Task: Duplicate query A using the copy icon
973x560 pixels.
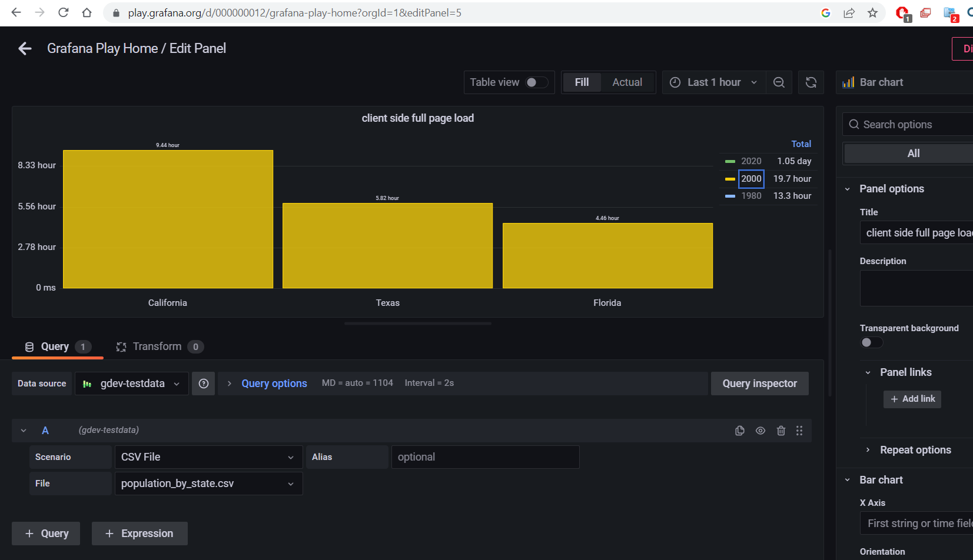Action: (x=739, y=430)
